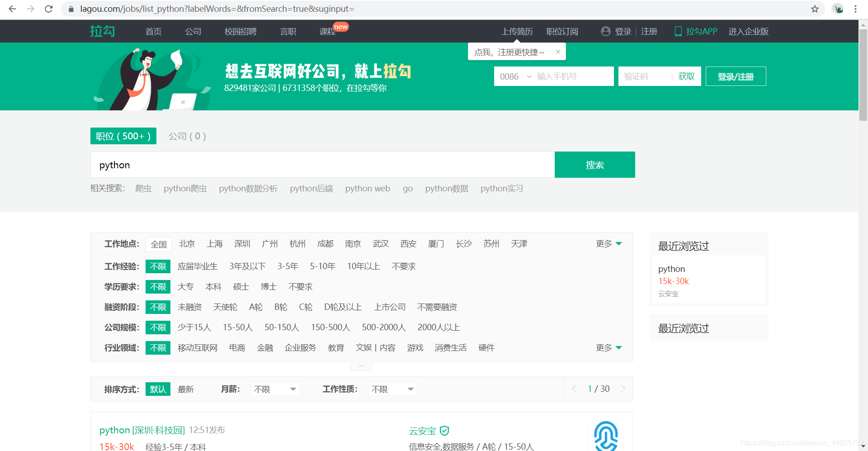Screen dimensions: 868x451
Task: Bookmark page with star icon
Action: [x=815, y=9]
